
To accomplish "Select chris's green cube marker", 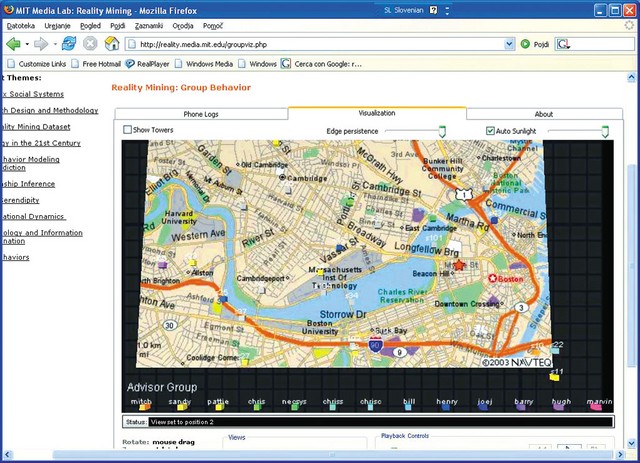I will point(257,407).
